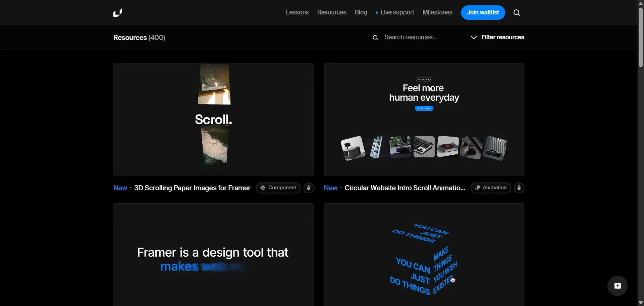The width and height of the screenshot is (644, 306).
Task: Open Circular Website Intro Scroll Animation link
Action: [x=405, y=189]
